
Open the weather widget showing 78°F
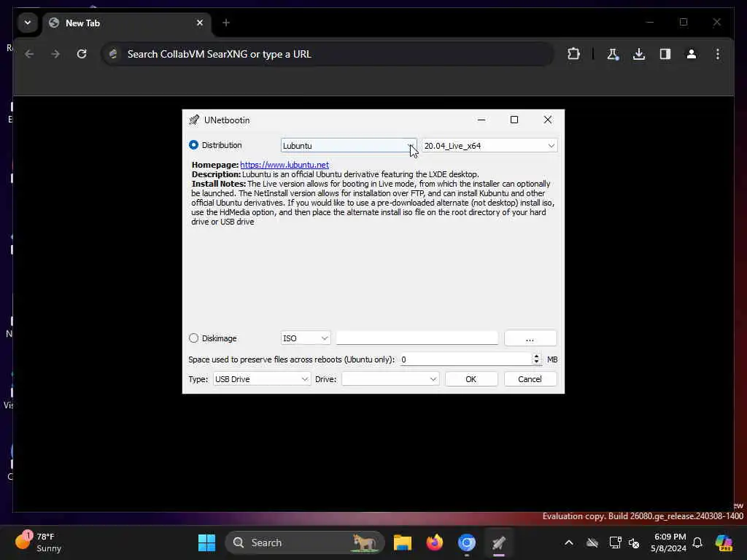tap(38, 542)
